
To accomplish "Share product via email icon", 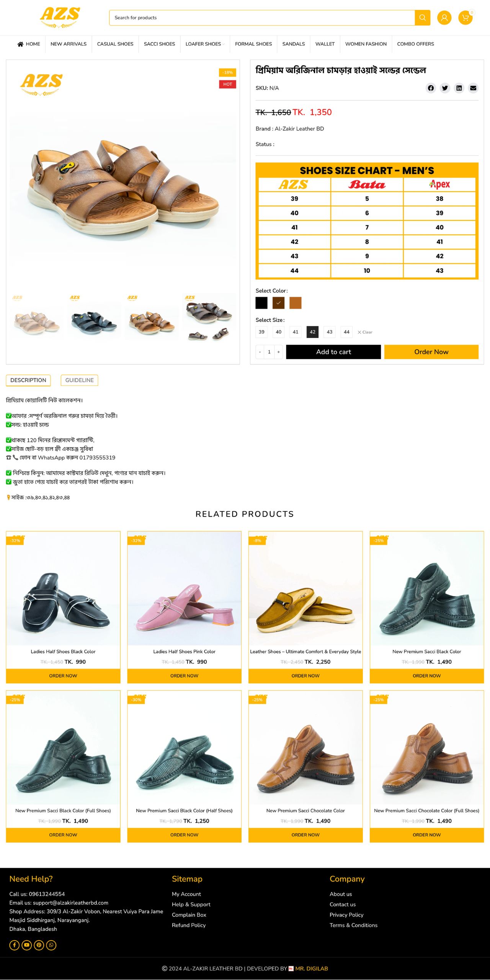I will tap(473, 88).
